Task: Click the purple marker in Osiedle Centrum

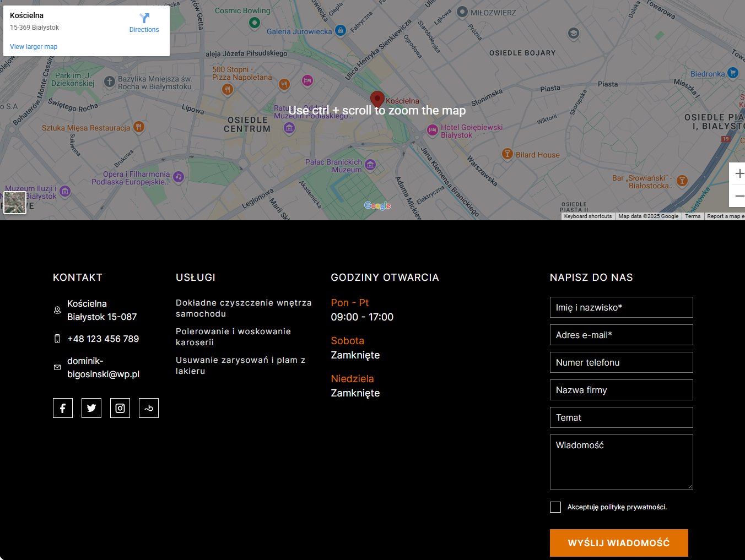Action: tap(289, 128)
